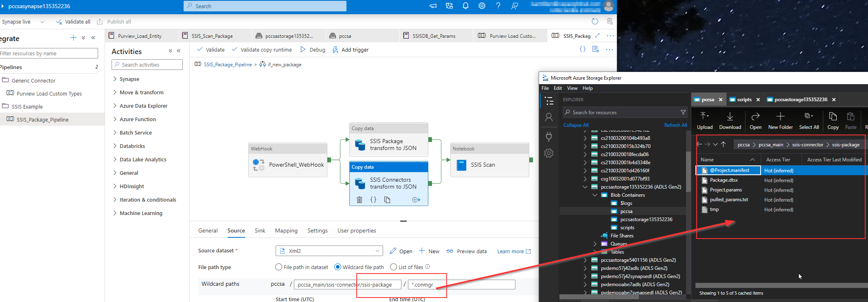Delete the SSIS Connectors copy activity
Screen dimensions: 868x302
tap(359, 200)
